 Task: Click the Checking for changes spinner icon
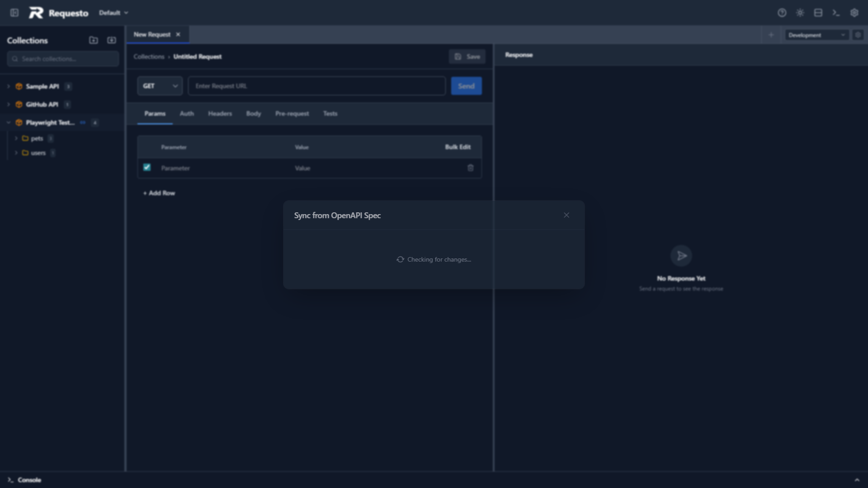click(x=400, y=259)
